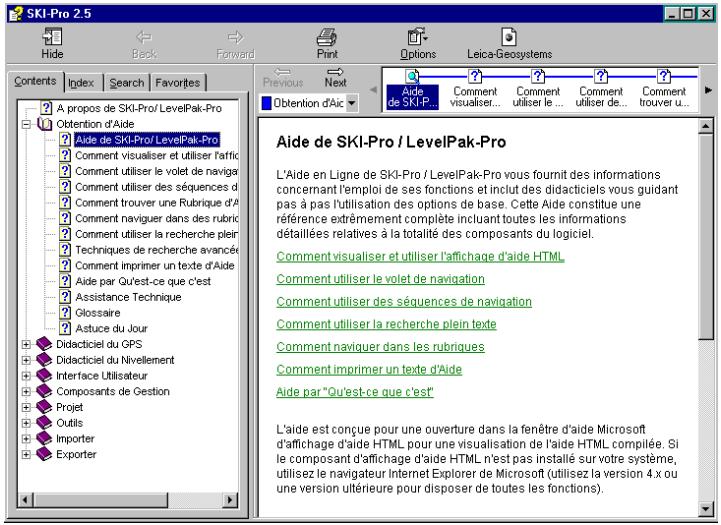Click topic icon beside Glossaire
This screenshot has height=525, width=721.
pyautogui.click(x=65, y=313)
